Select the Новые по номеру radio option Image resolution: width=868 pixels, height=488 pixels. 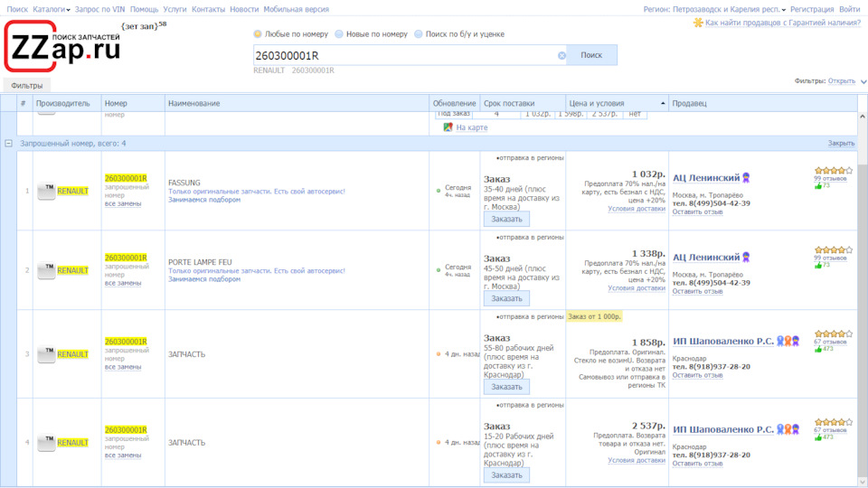pyautogui.click(x=339, y=34)
